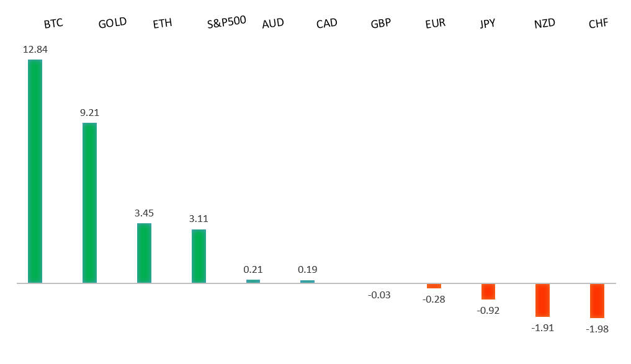Click the small AUD bar

(x=253, y=282)
